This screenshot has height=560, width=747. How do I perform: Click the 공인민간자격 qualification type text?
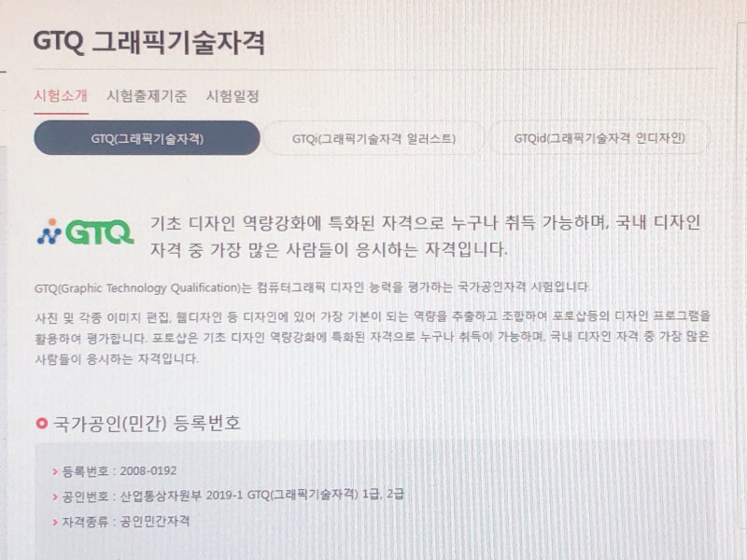(155, 521)
